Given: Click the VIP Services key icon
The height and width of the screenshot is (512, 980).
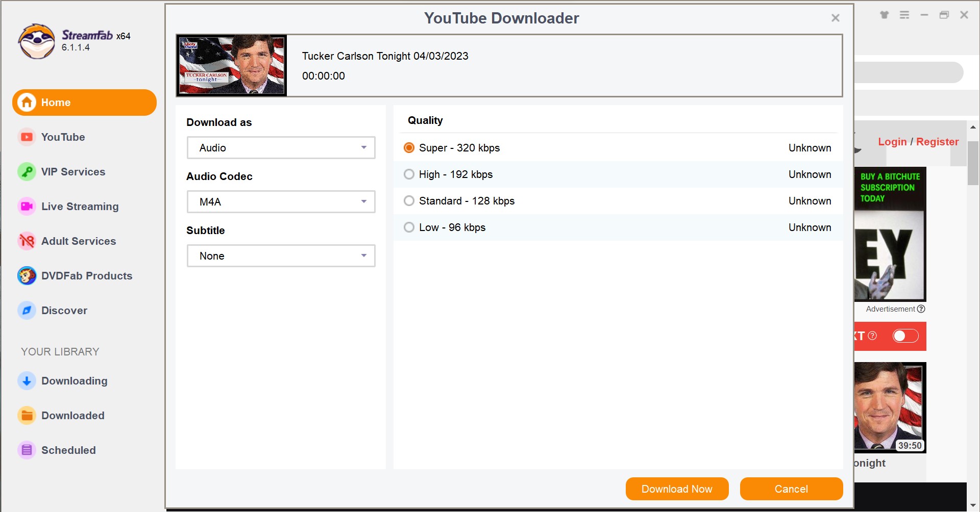Looking at the screenshot, I should point(27,172).
